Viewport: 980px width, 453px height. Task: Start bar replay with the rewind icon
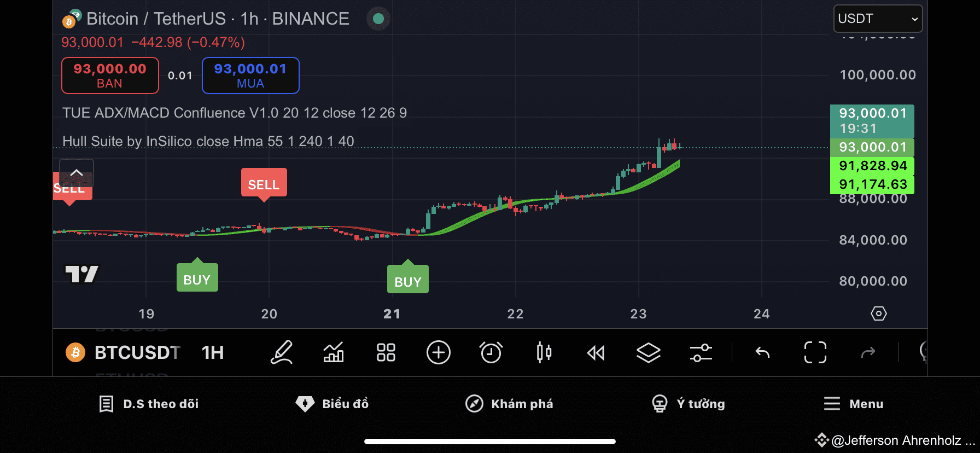coord(596,353)
